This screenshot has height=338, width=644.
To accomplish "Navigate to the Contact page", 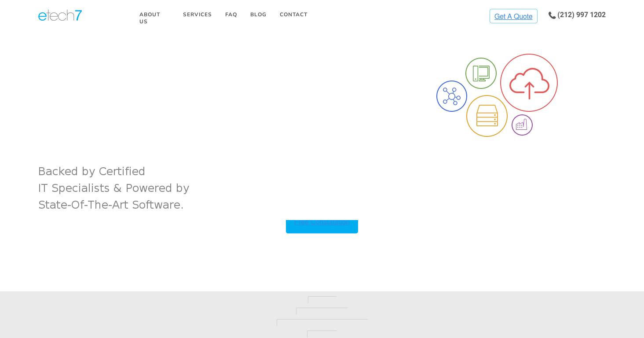I will (x=293, y=15).
